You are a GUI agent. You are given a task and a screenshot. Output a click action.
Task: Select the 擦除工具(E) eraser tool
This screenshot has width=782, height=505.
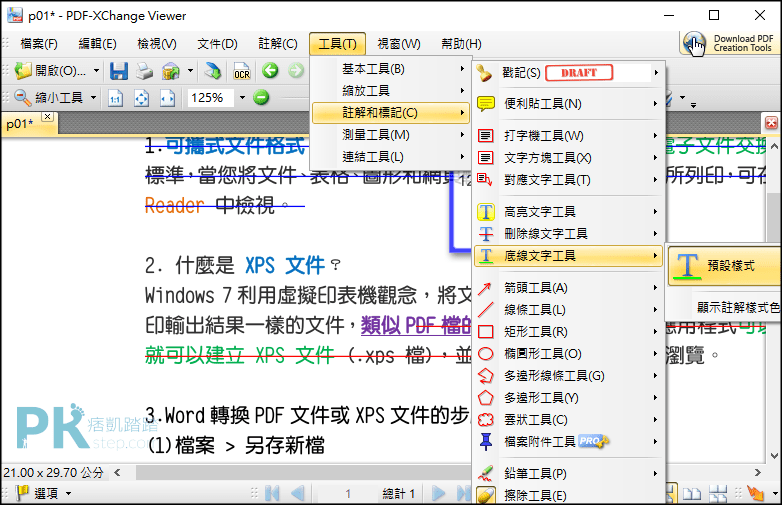[x=569, y=496]
